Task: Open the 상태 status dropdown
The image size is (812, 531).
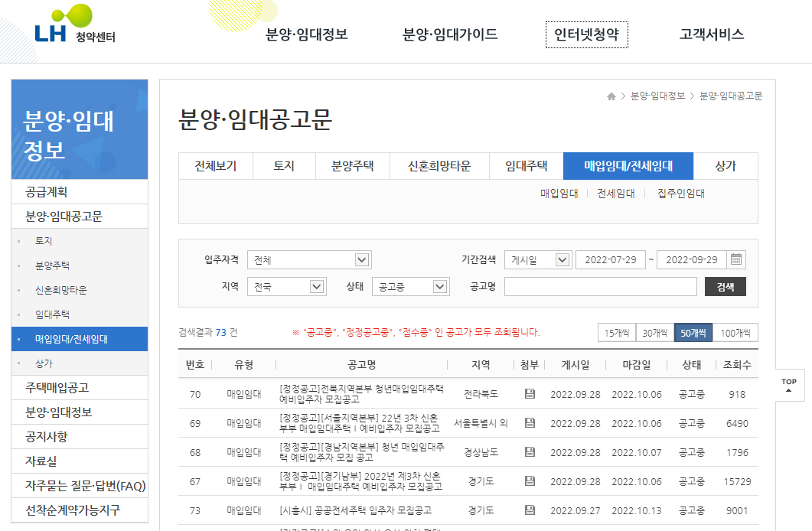Action: click(410, 286)
